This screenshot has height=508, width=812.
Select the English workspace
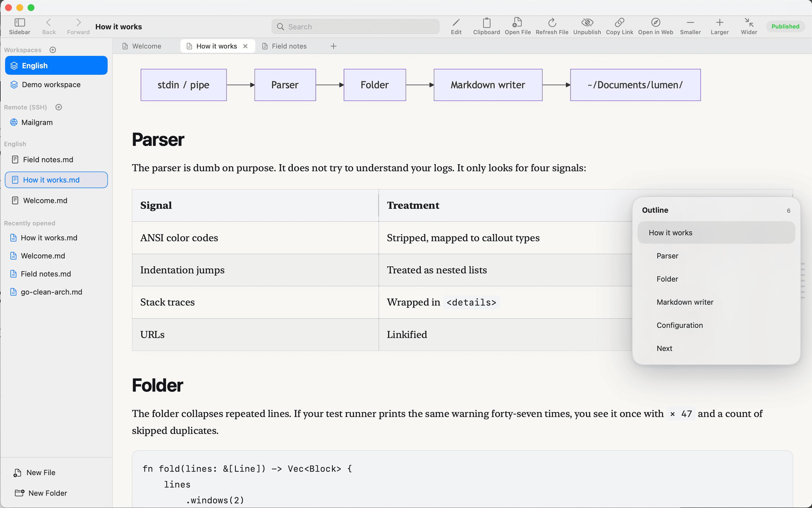(x=56, y=65)
